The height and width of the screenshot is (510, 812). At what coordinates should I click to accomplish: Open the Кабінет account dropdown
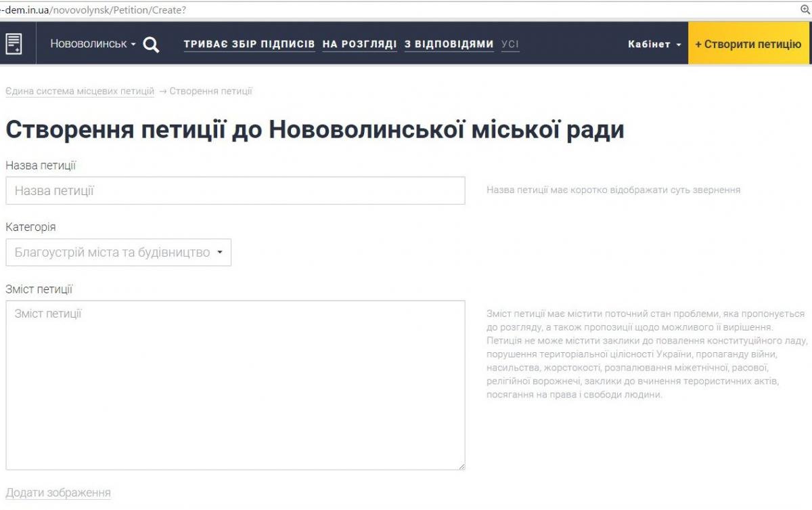click(654, 44)
